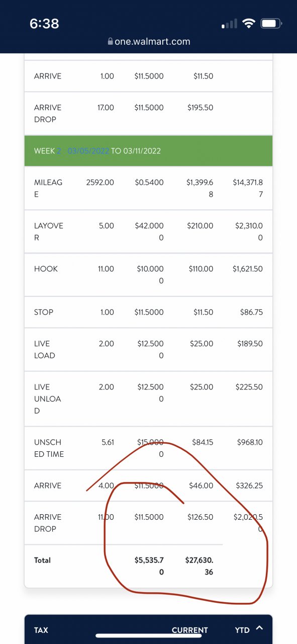This screenshot has width=297, height=644.
Task: Tap the 6:38 clock in status bar
Action: point(44,24)
